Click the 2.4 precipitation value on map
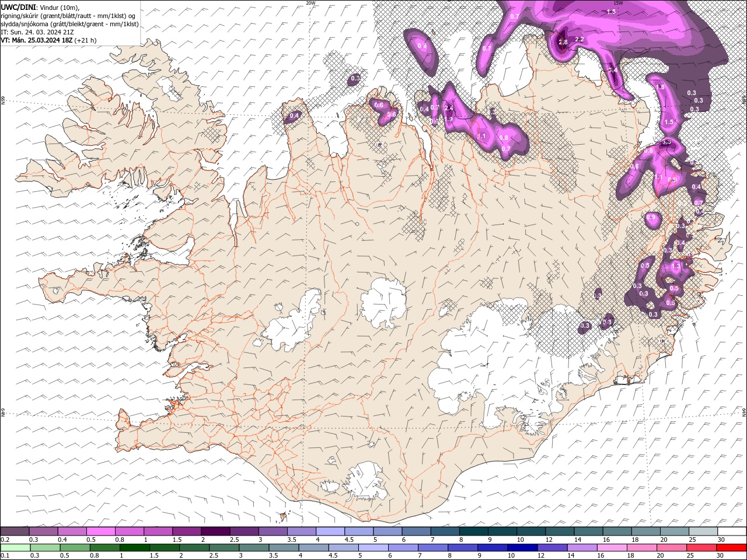The width and height of the screenshot is (747, 560). (449, 108)
